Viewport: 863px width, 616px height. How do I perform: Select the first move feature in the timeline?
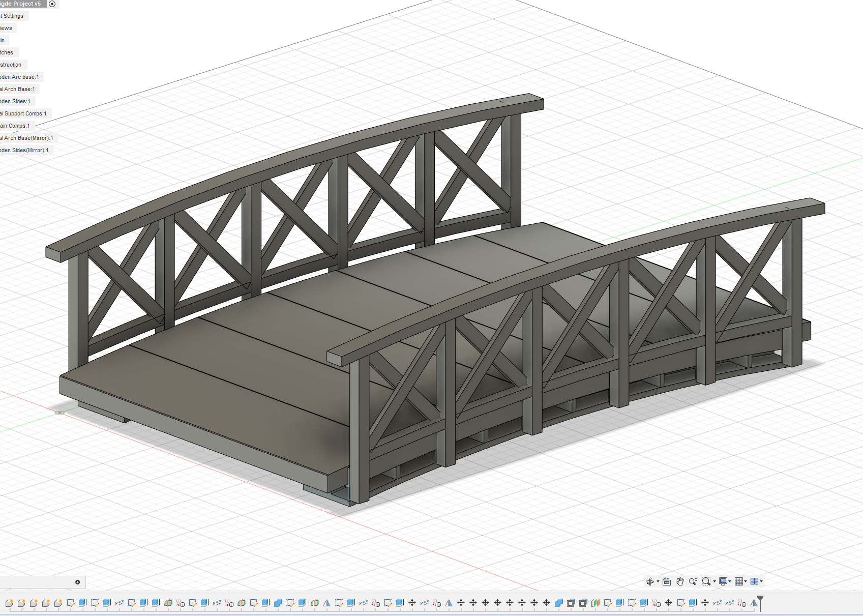[x=412, y=603]
